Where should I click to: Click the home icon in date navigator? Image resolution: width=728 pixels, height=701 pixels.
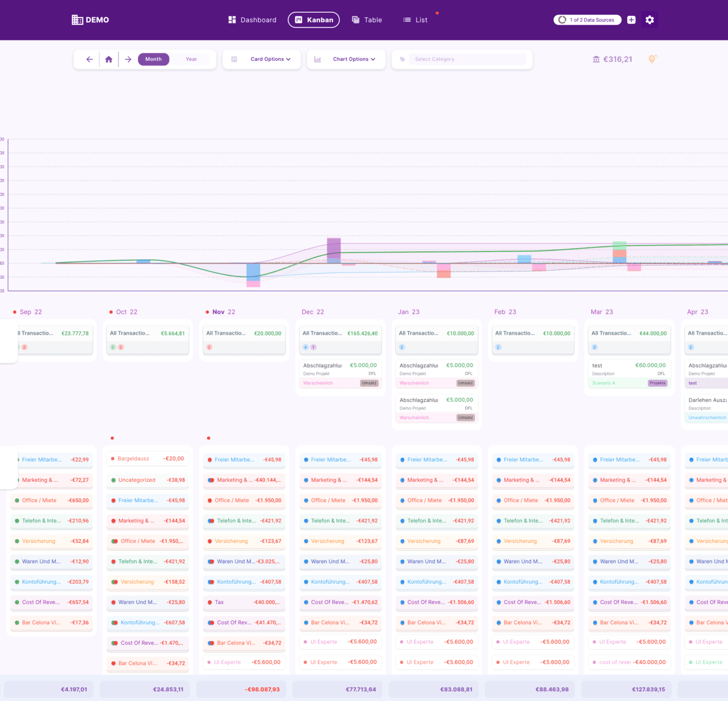108,59
